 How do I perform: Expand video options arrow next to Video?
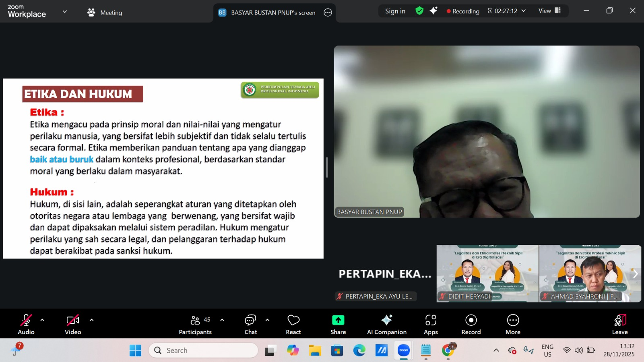tap(92, 320)
